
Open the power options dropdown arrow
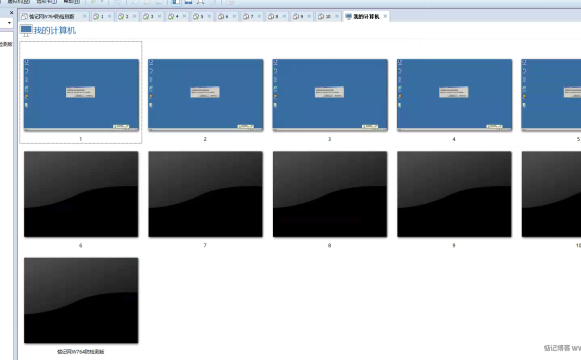click(102, 2)
